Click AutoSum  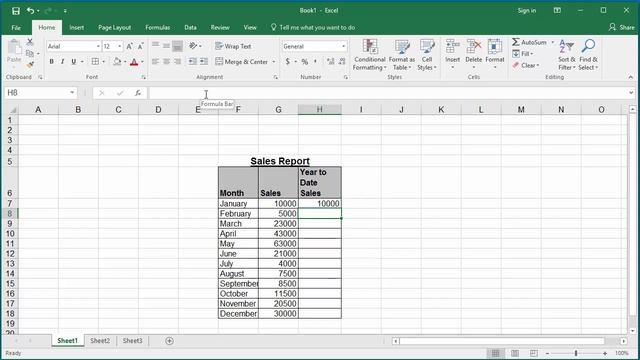coord(529,42)
